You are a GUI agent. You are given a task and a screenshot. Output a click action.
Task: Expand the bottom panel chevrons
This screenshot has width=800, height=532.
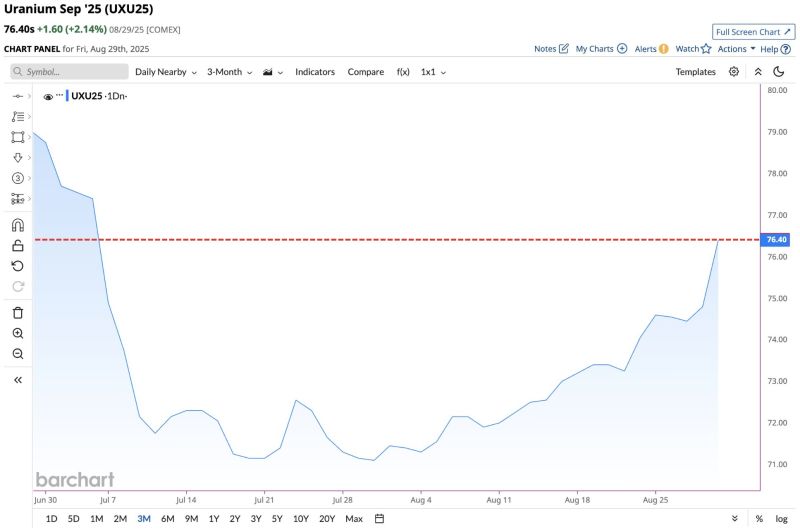click(x=735, y=519)
